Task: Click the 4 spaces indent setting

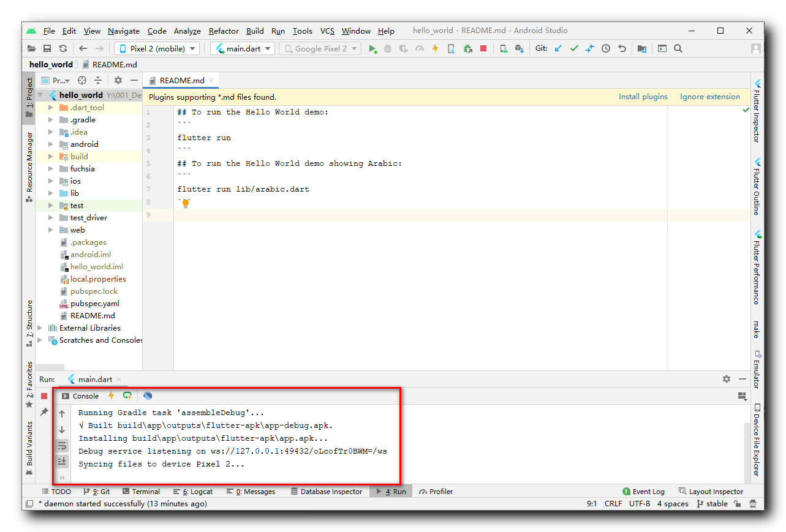Action: point(673,504)
